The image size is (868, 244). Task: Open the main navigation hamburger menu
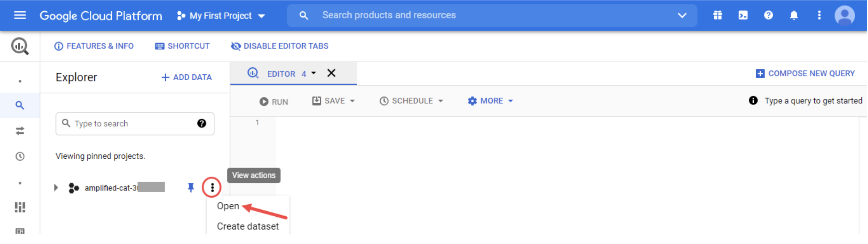tap(20, 15)
